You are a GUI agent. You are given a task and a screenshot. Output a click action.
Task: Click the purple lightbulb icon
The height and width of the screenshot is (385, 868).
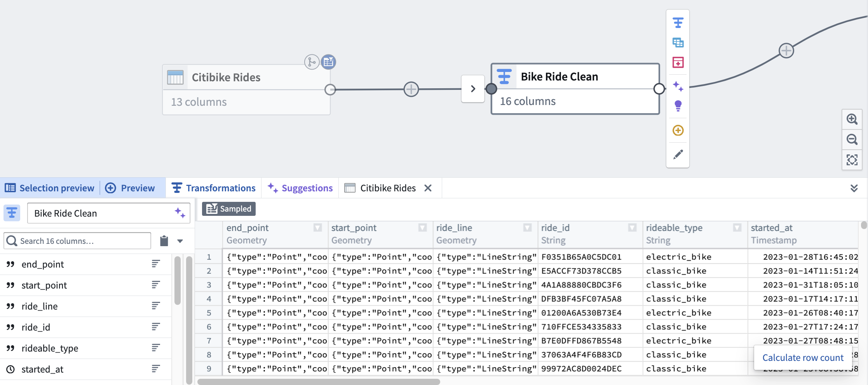click(678, 106)
